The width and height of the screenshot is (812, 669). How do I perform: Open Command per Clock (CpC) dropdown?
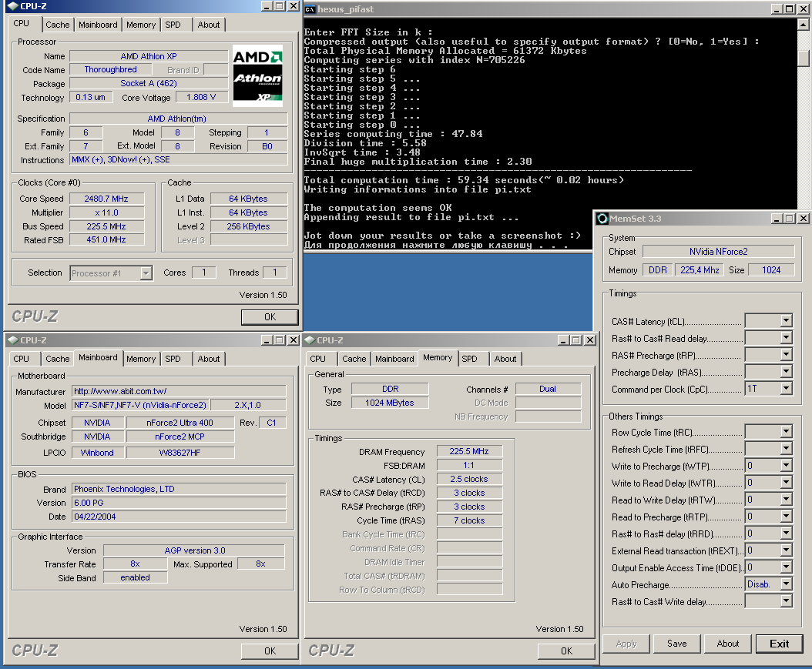click(x=786, y=389)
